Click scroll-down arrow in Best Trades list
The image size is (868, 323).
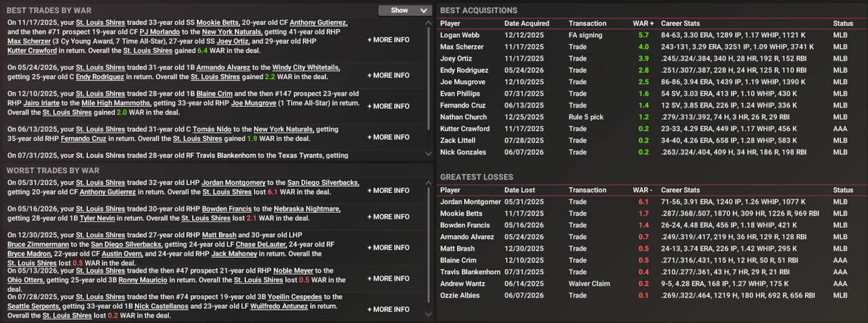pyautogui.click(x=428, y=155)
